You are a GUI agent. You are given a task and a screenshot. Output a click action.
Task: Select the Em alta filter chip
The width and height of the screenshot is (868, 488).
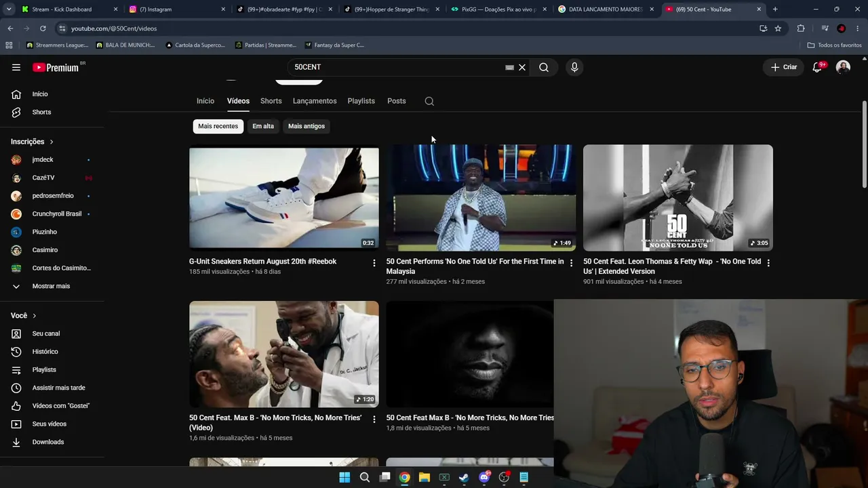(263, 126)
